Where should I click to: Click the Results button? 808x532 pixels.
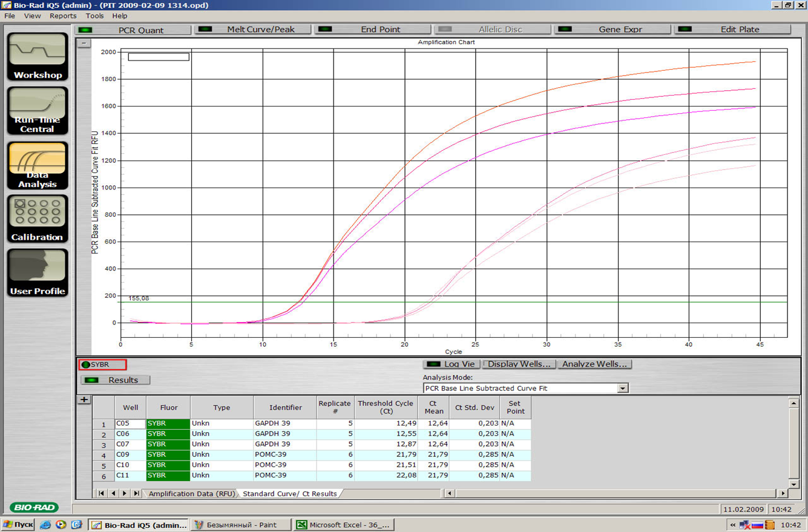[116, 380]
